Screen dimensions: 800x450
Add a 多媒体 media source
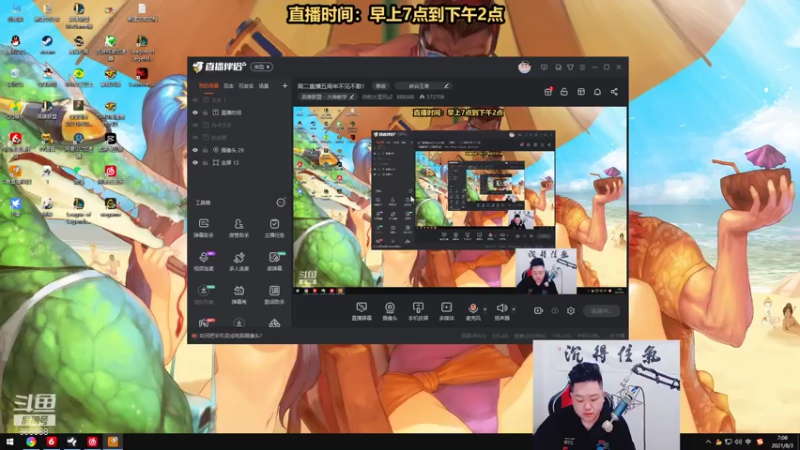(x=446, y=311)
